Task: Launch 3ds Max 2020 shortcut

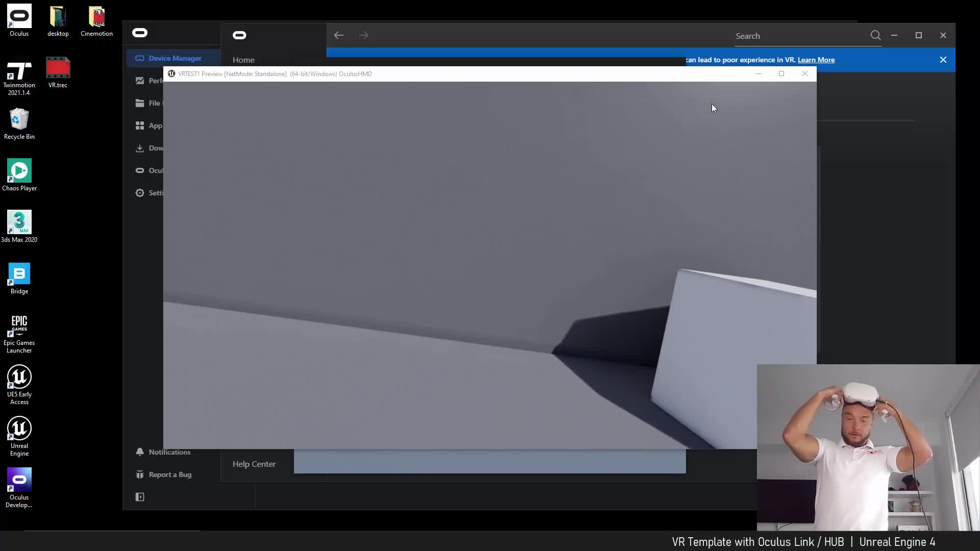Action: (x=19, y=227)
